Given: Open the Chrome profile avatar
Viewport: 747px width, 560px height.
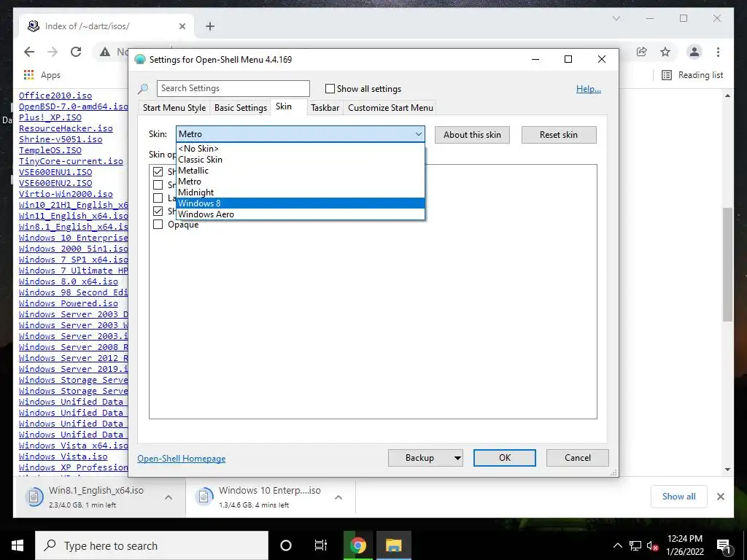Looking at the screenshot, I should coord(694,52).
